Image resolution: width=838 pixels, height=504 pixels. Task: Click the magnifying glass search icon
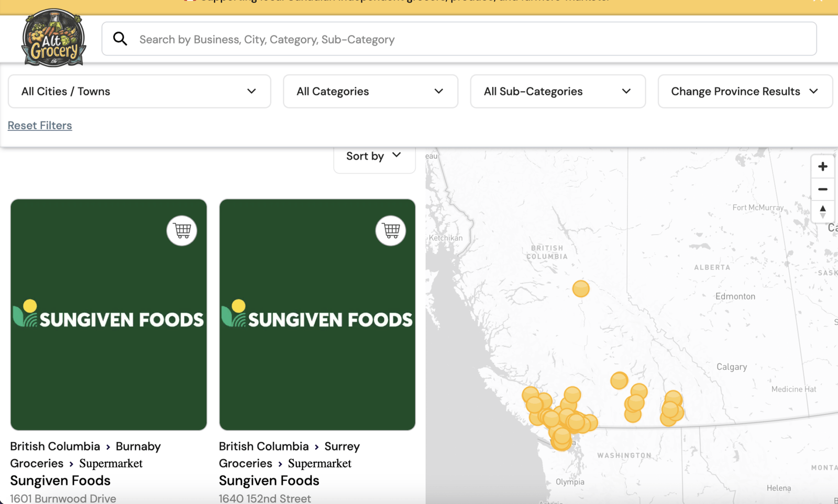coord(120,39)
